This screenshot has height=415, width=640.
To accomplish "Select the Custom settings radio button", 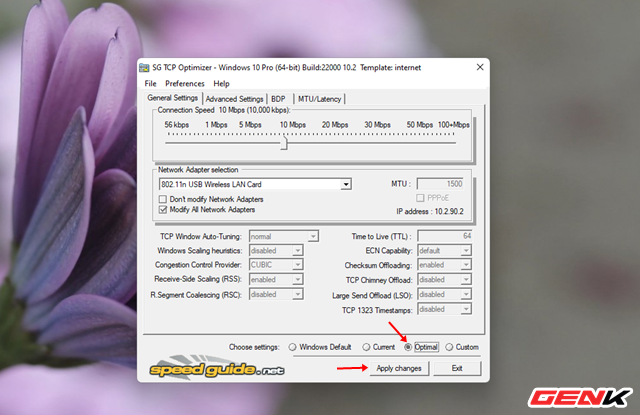I will (449, 347).
